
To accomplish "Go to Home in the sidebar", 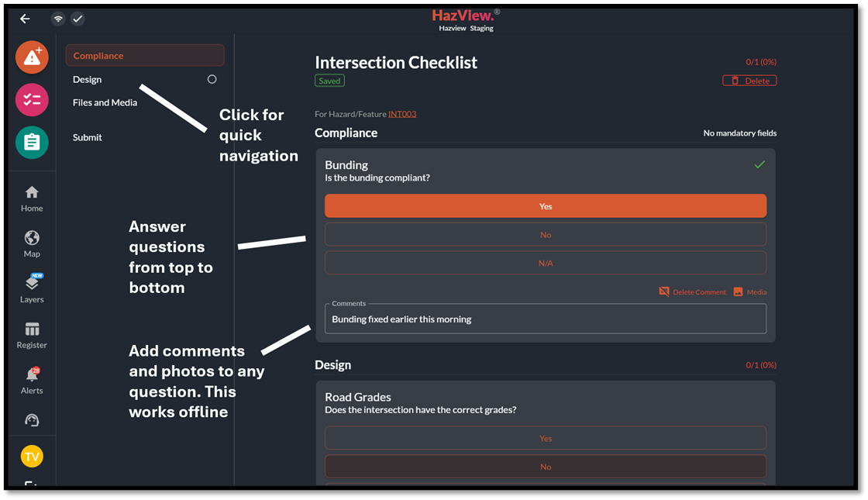I will pos(32,198).
